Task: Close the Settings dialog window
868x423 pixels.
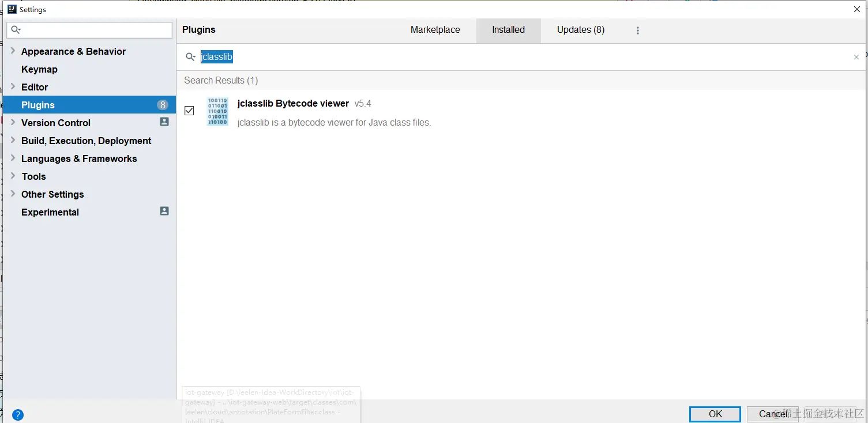Action: pyautogui.click(x=857, y=9)
